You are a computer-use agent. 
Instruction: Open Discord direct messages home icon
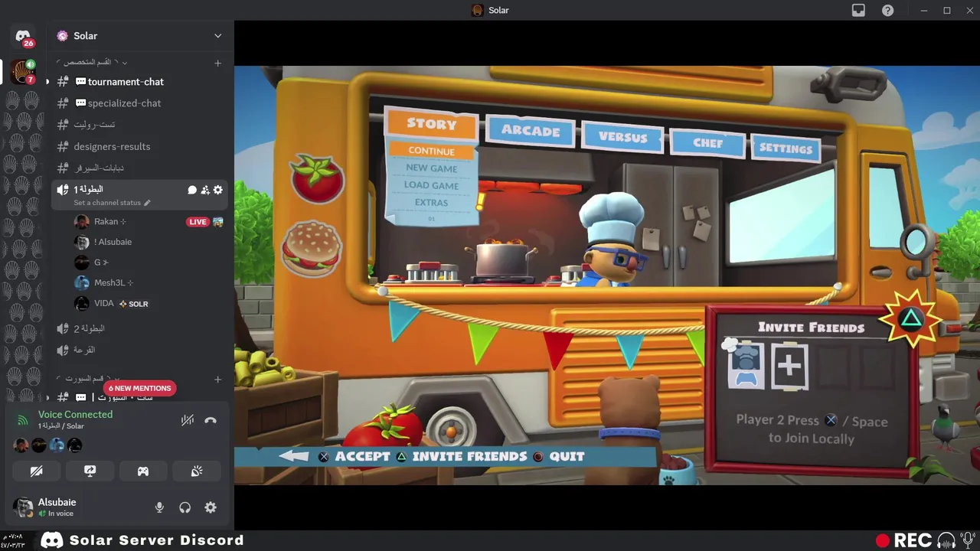pyautogui.click(x=23, y=36)
